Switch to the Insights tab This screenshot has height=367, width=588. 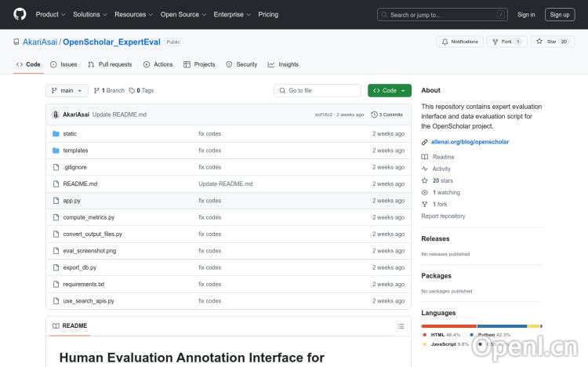click(283, 64)
